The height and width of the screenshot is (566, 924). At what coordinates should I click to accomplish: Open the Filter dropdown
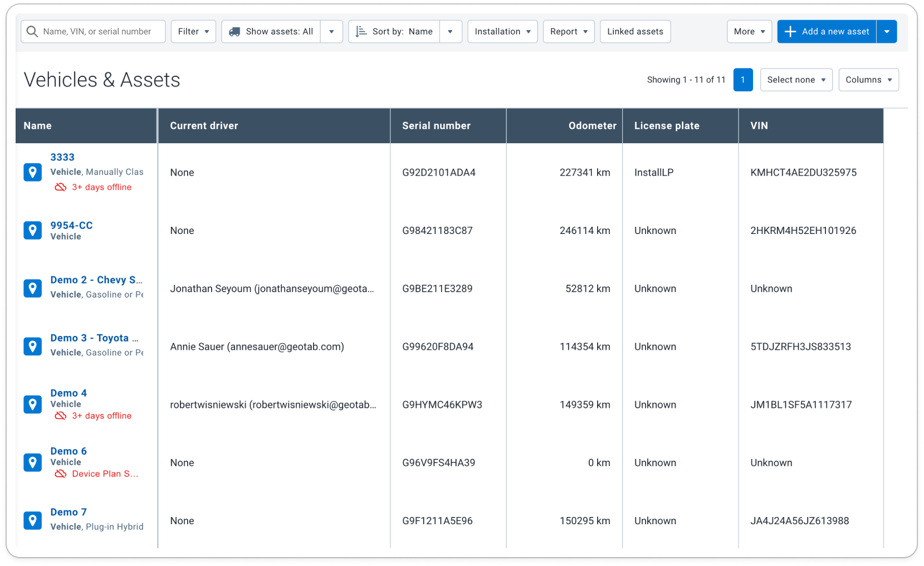pos(193,31)
